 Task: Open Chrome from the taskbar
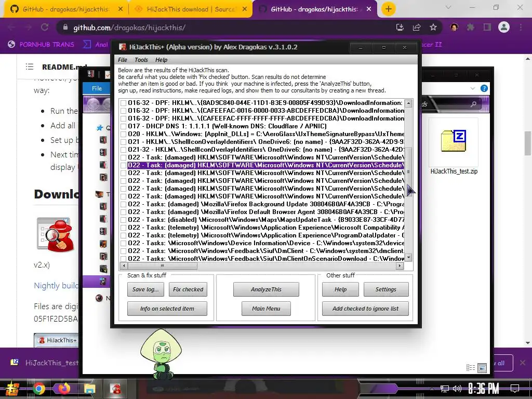pyautogui.click(x=38, y=389)
